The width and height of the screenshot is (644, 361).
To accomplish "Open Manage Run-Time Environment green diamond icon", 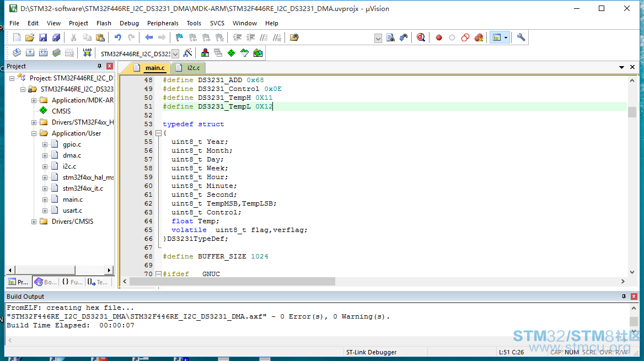I will pyautogui.click(x=231, y=53).
